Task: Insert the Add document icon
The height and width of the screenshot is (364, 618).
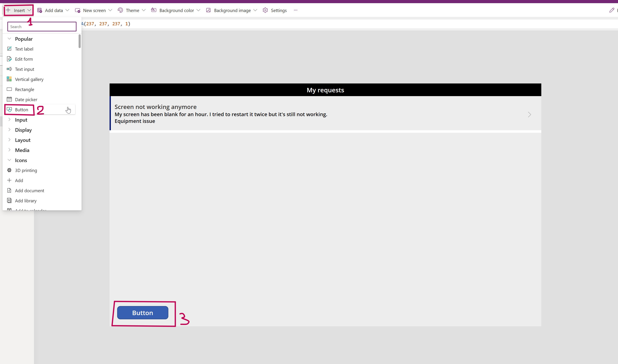Action: (29, 191)
